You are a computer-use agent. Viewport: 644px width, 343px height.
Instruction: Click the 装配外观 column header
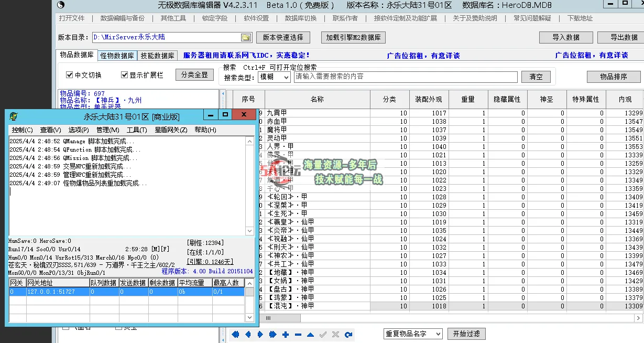click(x=429, y=100)
